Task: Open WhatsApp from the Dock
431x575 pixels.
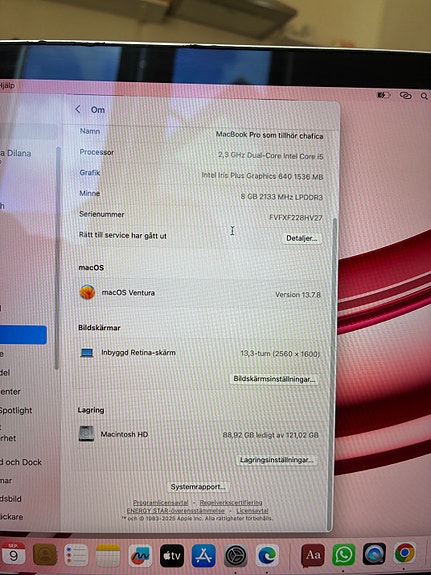Action: point(343,554)
